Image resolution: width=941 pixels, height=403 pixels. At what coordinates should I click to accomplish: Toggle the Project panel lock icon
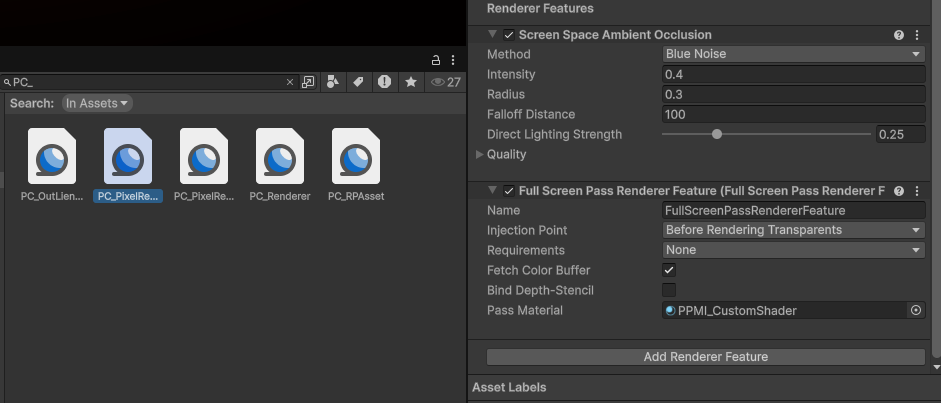[x=436, y=60]
